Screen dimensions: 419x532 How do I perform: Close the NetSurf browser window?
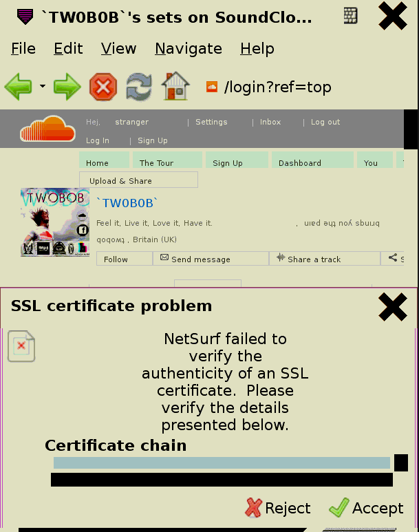tap(393, 16)
